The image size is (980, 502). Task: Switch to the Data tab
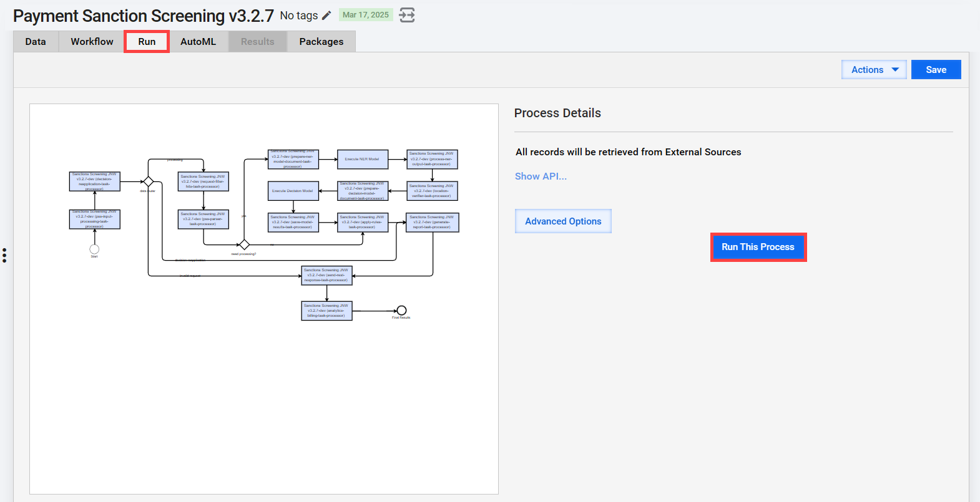tap(36, 42)
